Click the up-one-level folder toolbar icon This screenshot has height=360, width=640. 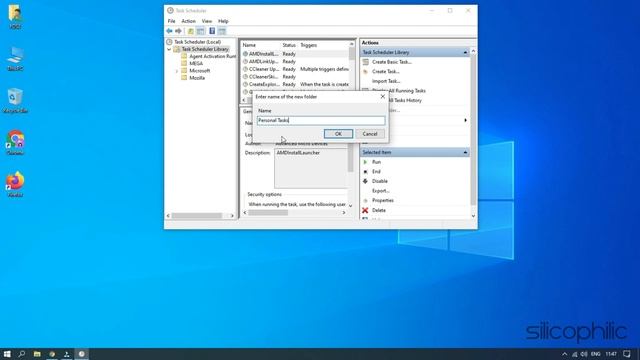click(x=191, y=31)
